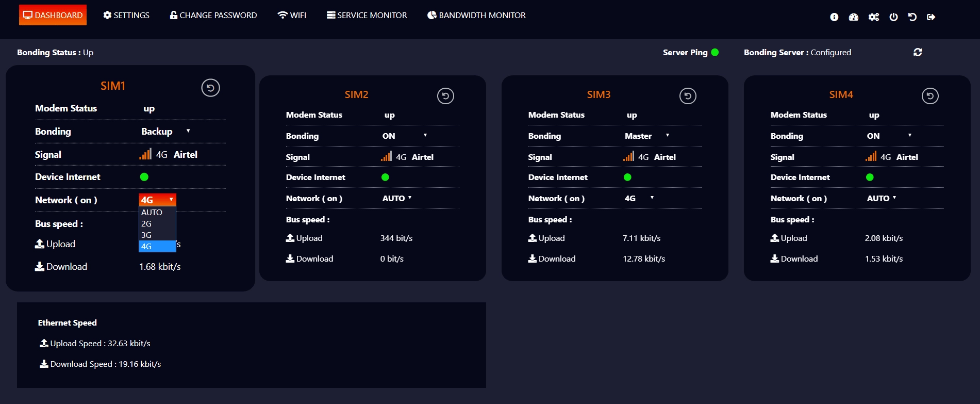
Task: Click SIM1 Device Internet green dot
Action: pos(144,177)
